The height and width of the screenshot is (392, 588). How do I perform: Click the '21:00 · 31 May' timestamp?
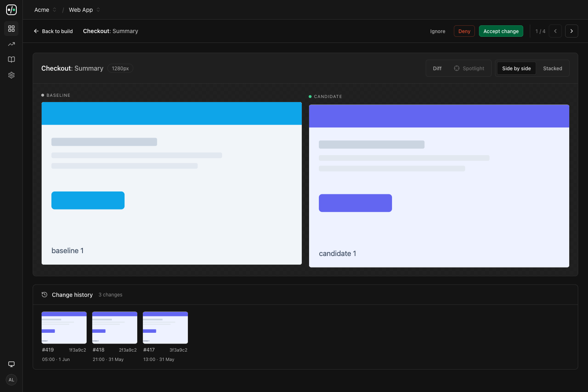pos(108,359)
